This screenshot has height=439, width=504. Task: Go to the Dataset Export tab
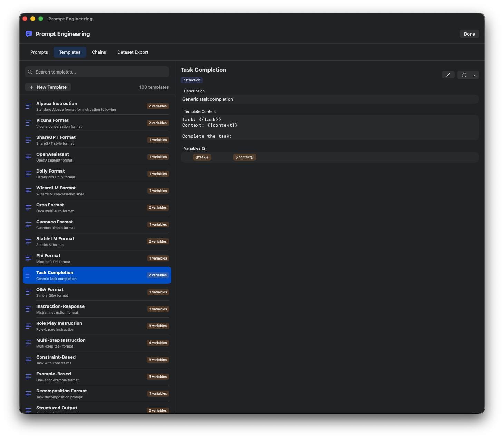pos(133,52)
